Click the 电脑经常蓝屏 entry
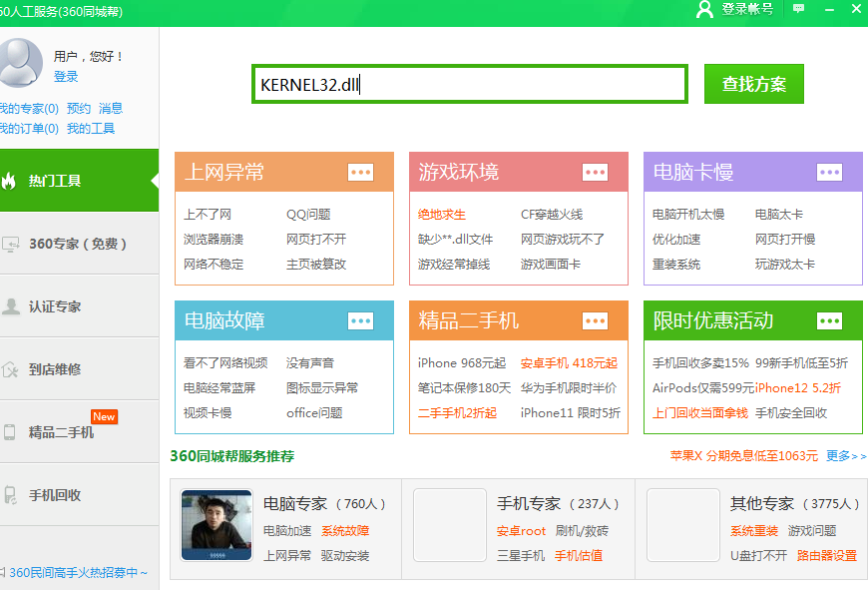This screenshot has height=590, width=868. [219, 387]
